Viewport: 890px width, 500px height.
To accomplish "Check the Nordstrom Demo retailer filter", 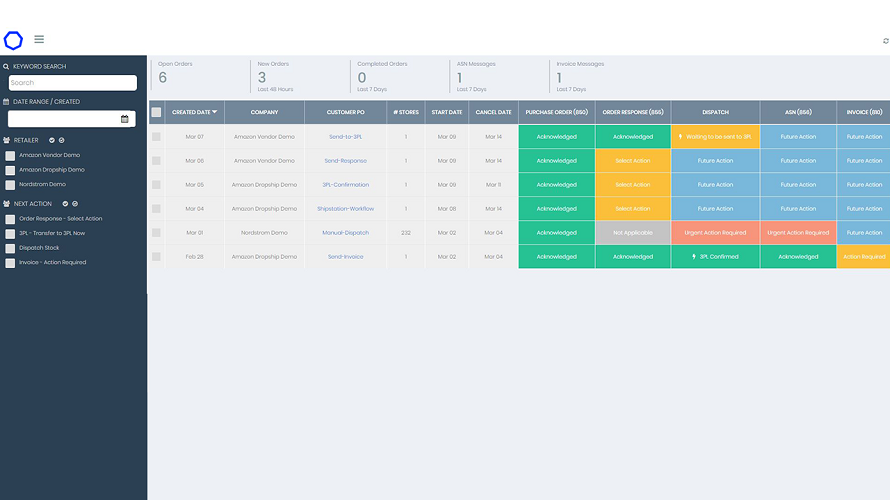I will click(10, 185).
